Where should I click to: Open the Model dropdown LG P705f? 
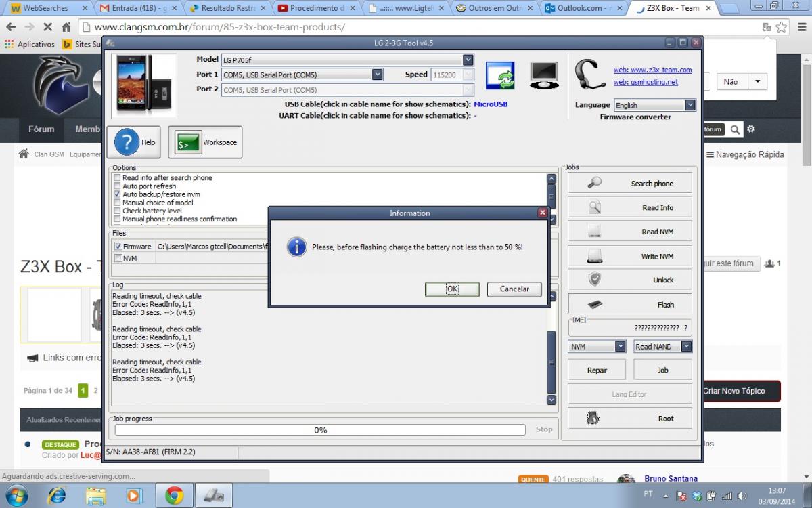point(468,60)
